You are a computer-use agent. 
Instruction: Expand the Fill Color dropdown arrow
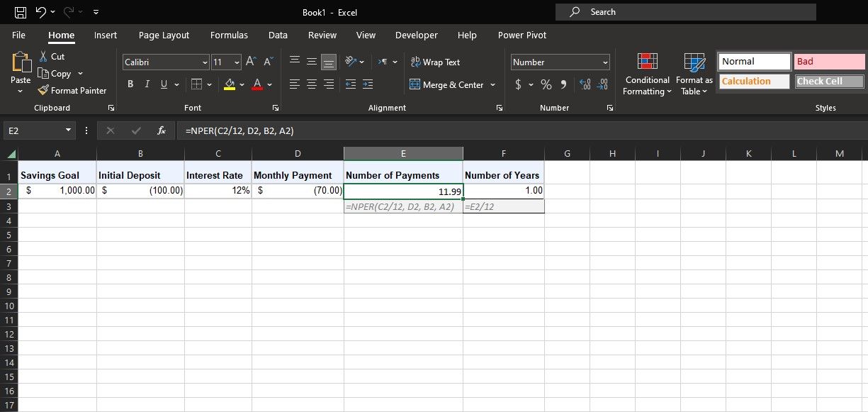[x=241, y=84]
